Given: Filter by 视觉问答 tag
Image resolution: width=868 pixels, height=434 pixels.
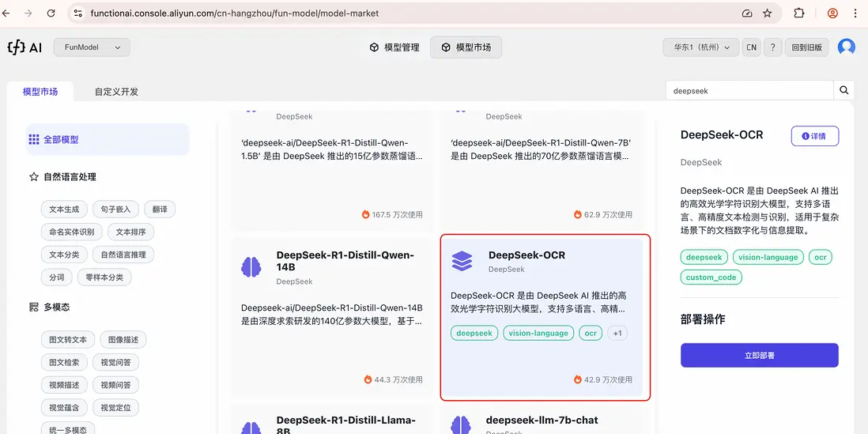Looking at the screenshot, I should (x=115, y=363).
